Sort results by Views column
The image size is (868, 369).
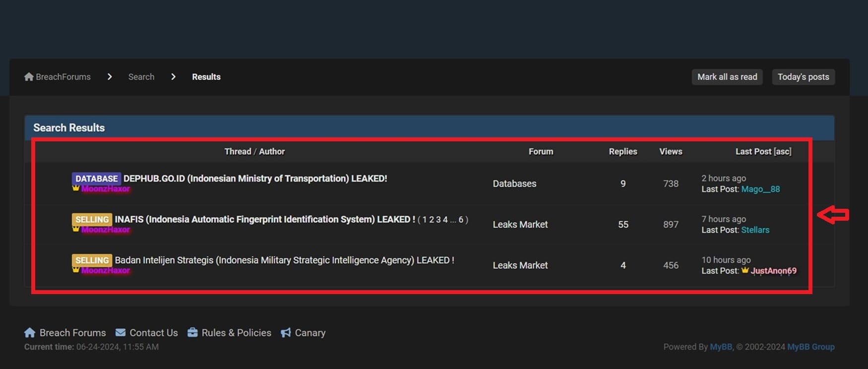[671, 151]
